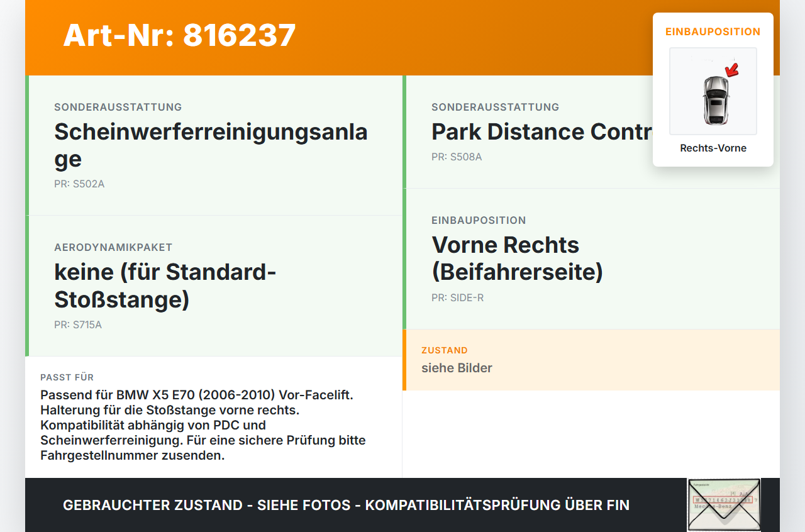Click the AERODYNAMIKPAKET label

click(113, 248)
